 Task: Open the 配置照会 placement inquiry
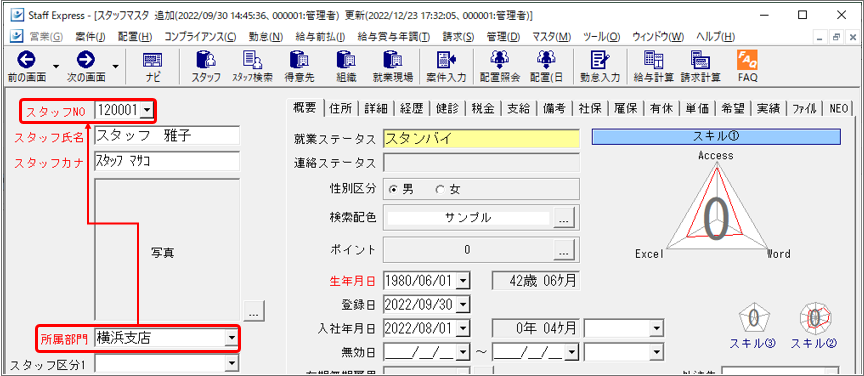click(x=500, y=67)
